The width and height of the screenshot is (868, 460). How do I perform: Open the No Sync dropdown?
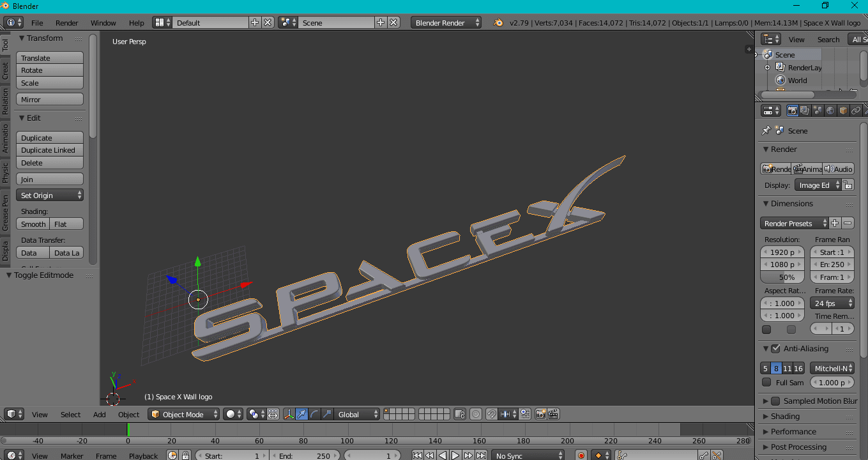click(x=528, y=456)
